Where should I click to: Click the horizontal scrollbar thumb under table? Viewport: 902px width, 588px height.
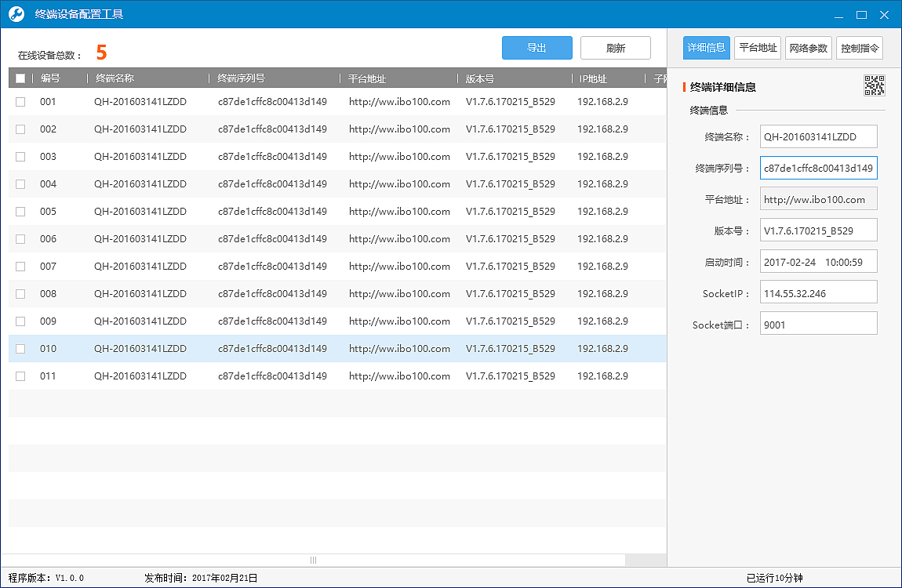314,560
